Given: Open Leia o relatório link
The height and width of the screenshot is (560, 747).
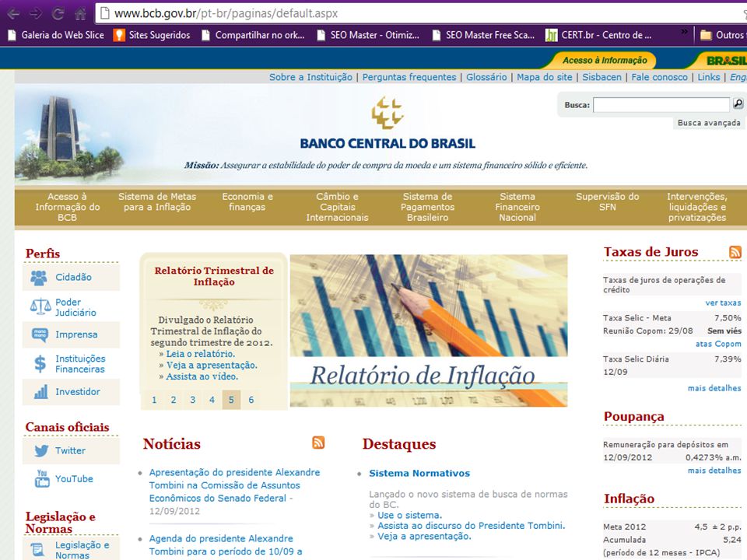Looking at the screenshot, I should click(x=201, y=354).
